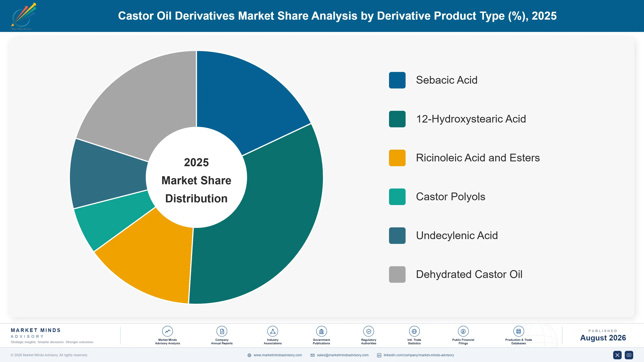Viewport: 644px width, 362px height.
Task: Click the Undecylenic Acid legend swatch
Action: coord(397,236)
